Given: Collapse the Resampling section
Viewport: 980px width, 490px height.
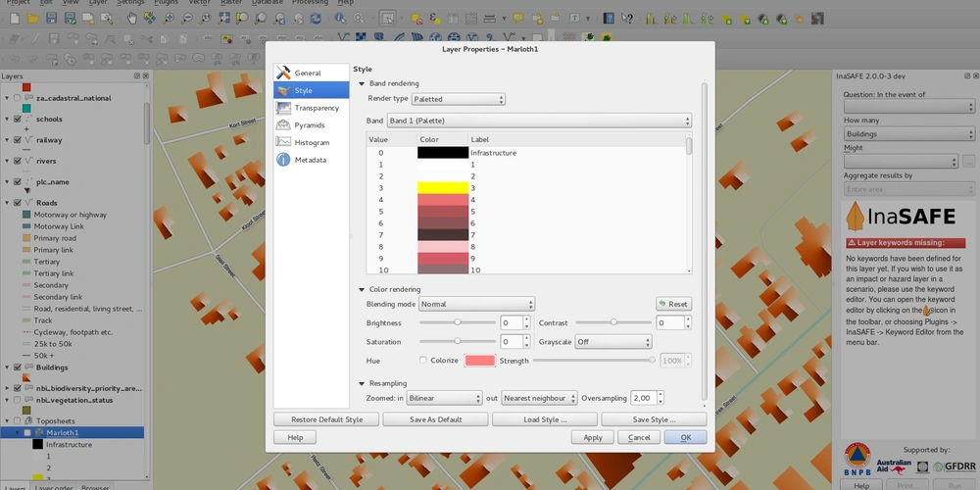Looking at the screenshot, I should [362, 383].
